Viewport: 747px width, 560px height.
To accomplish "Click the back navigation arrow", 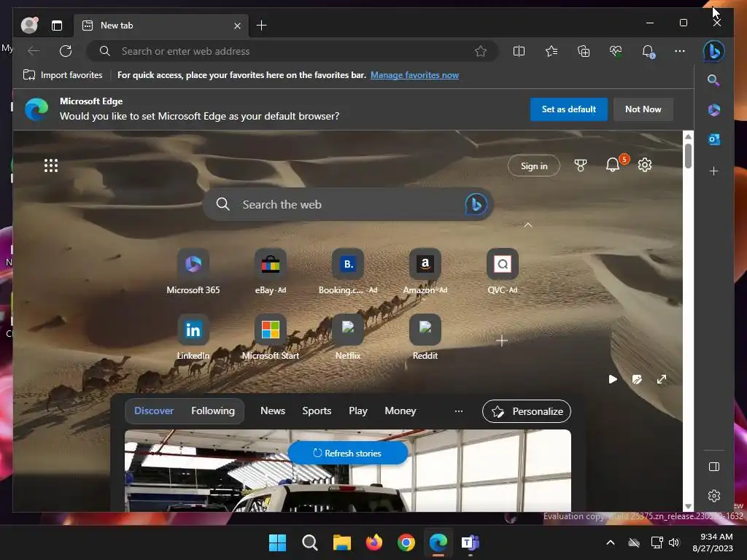I will (x=34, y=51).
